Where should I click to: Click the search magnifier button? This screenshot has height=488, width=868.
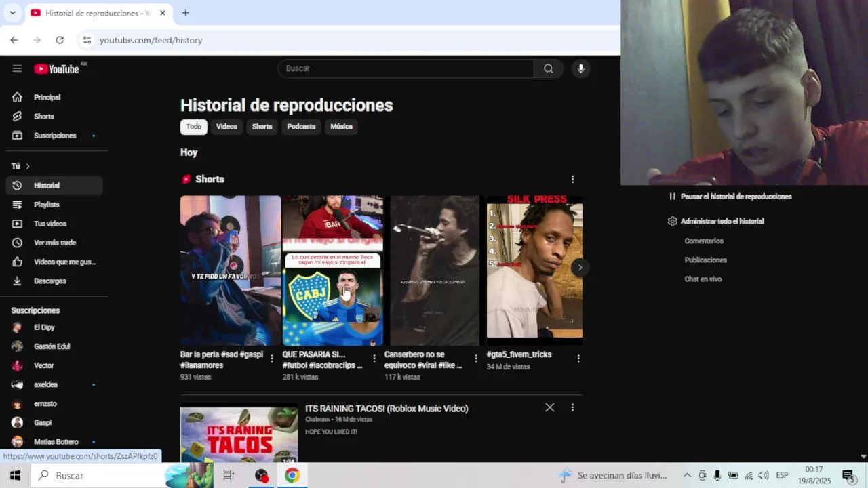(549, 68)
